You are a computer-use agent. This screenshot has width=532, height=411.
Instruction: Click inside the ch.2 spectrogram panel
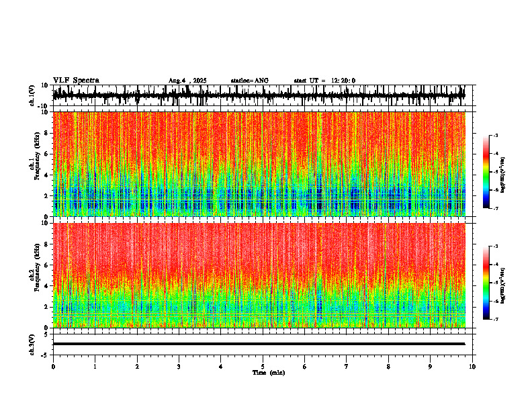coord(259,275)
